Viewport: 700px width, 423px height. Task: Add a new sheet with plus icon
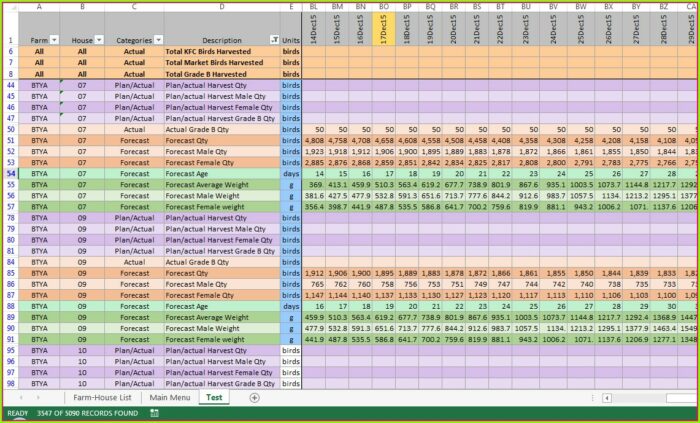tap(254, 398)
